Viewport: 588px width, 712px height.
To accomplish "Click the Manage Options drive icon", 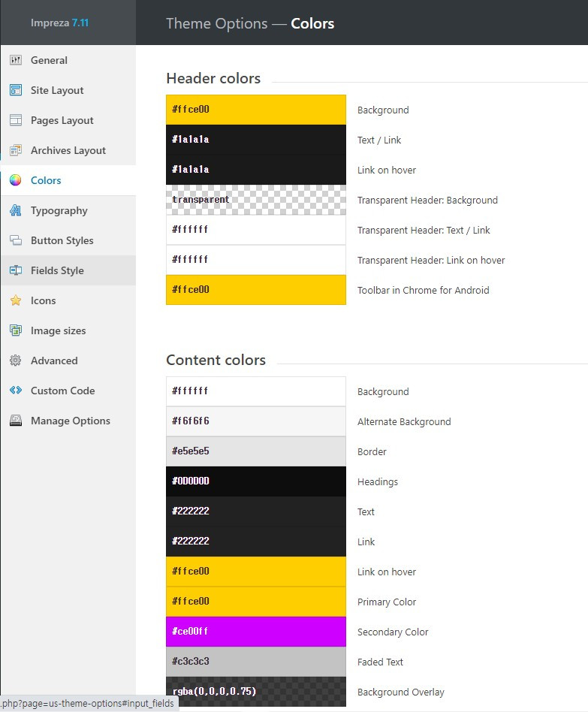I will (x=16, y=421).
